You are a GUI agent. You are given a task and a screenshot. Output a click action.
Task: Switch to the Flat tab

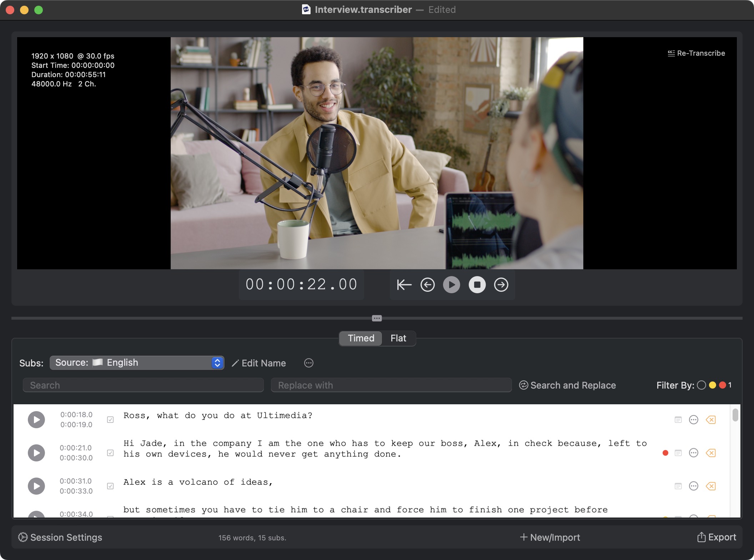coord(398,338)
